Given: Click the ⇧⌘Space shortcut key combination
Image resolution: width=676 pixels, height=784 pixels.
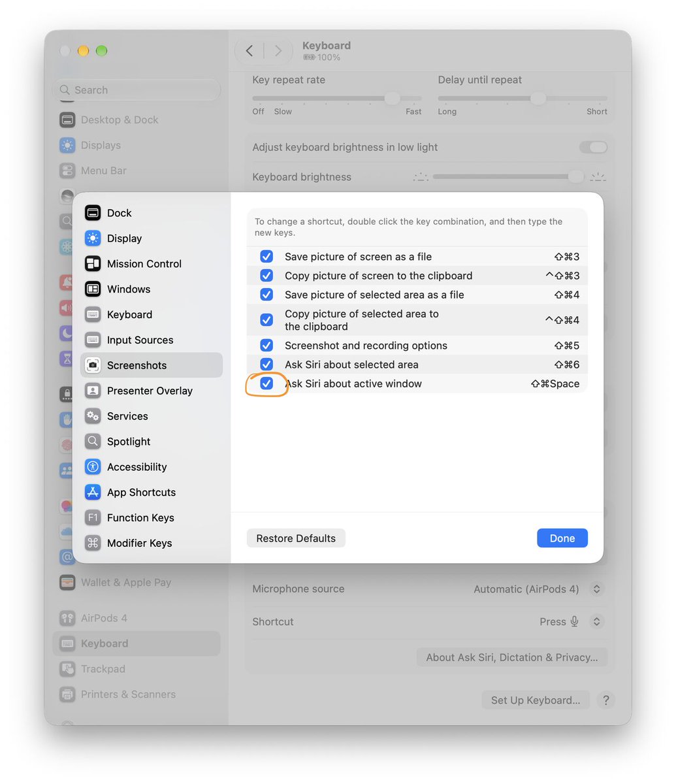Looking at the screenshot, I should click(555, 384).
